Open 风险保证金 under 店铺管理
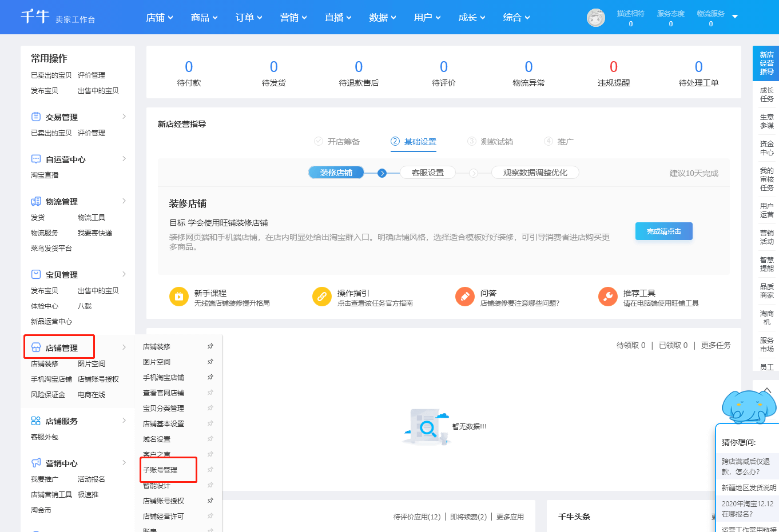This screenshot has width=779, height=532. tap(48, 395)
